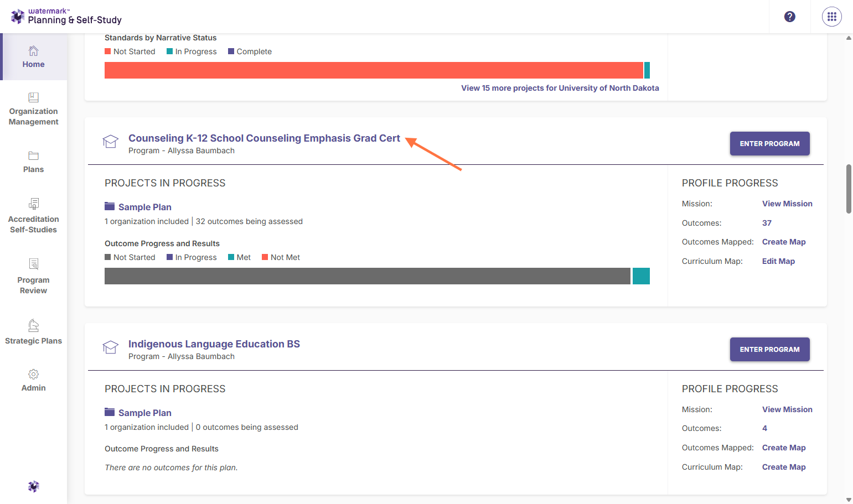Click graduation cap icon beside Counseling K-12 program
Screen dimensions: 853x504
[x=111, y=142]
